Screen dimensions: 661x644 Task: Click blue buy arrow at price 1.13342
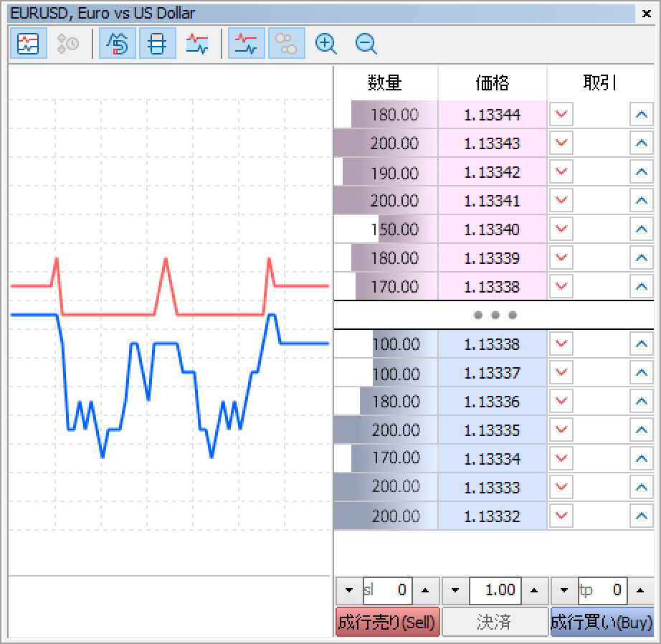click(642, 171)
